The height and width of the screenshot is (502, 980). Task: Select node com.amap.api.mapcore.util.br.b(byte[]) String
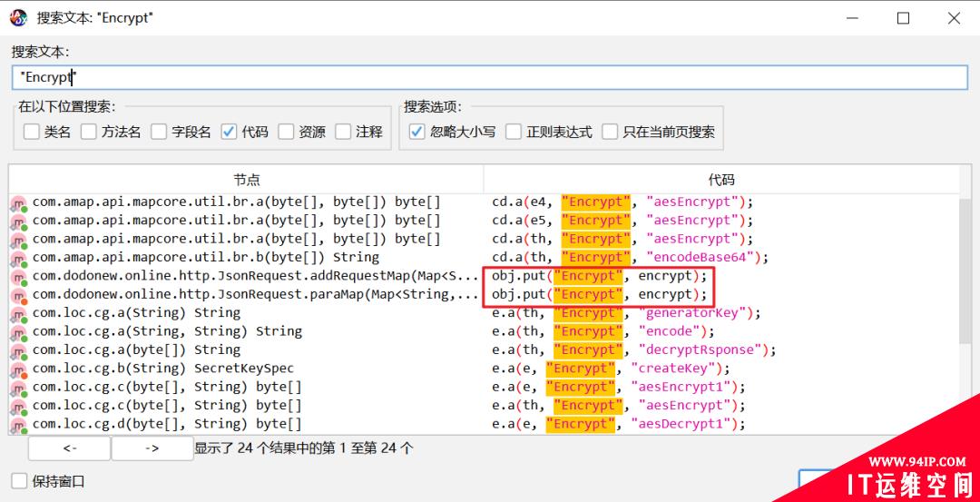[x=206, y=258]
